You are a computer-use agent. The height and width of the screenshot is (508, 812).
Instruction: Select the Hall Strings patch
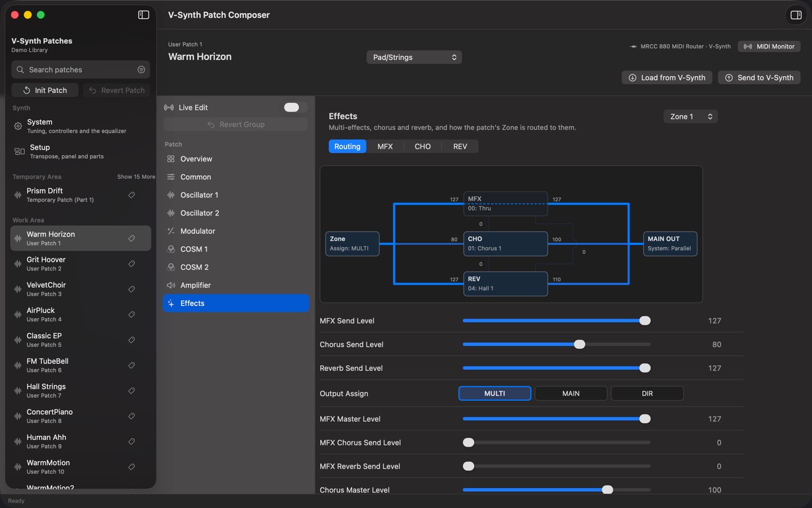click(x=81, y=391)
